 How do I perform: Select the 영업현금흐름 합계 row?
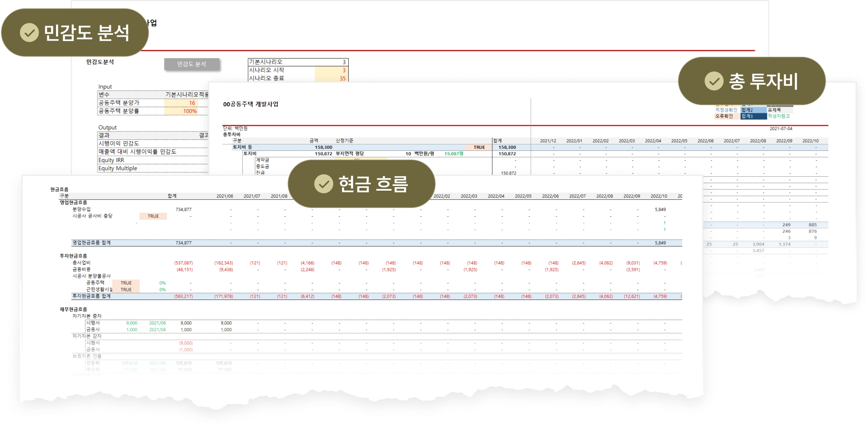coord(376,243)
